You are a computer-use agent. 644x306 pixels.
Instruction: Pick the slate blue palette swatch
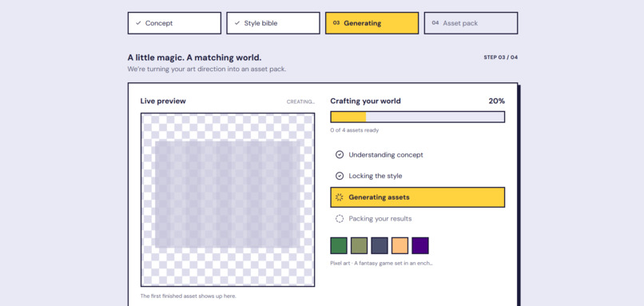click(380, 245)
